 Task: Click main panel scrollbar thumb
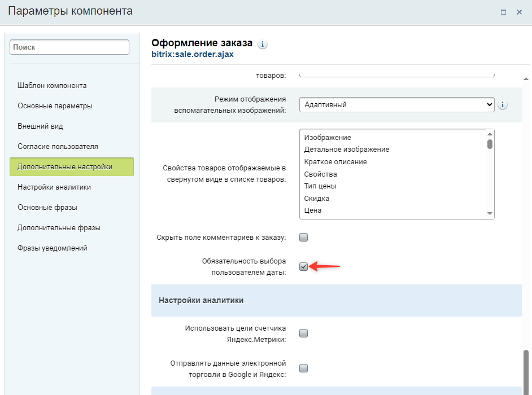526,372
